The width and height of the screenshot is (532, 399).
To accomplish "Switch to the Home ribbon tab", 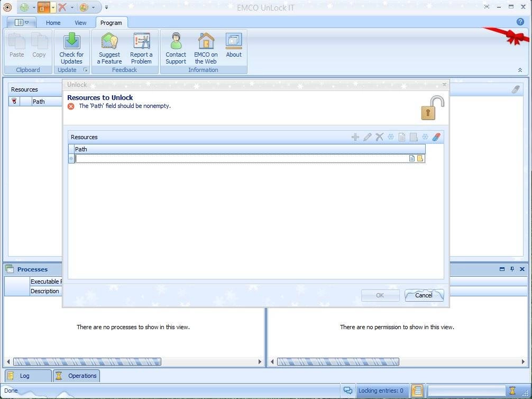I will [x=53, y=23].
